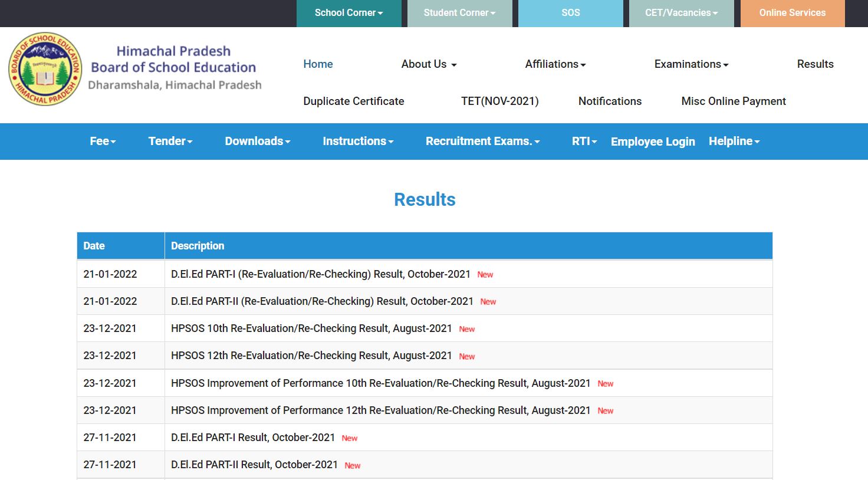
Task: Click the Results page heading
Action: click(x=425, y=200)
